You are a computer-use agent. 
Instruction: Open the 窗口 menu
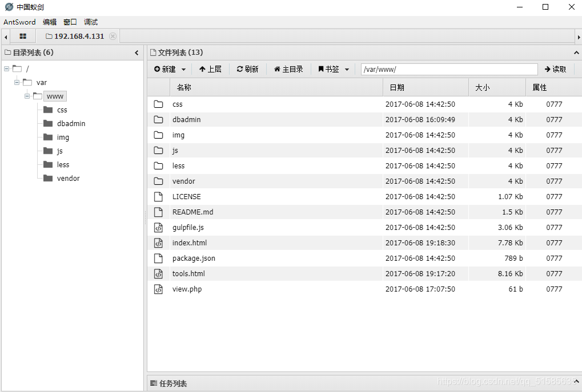(70, 22)
